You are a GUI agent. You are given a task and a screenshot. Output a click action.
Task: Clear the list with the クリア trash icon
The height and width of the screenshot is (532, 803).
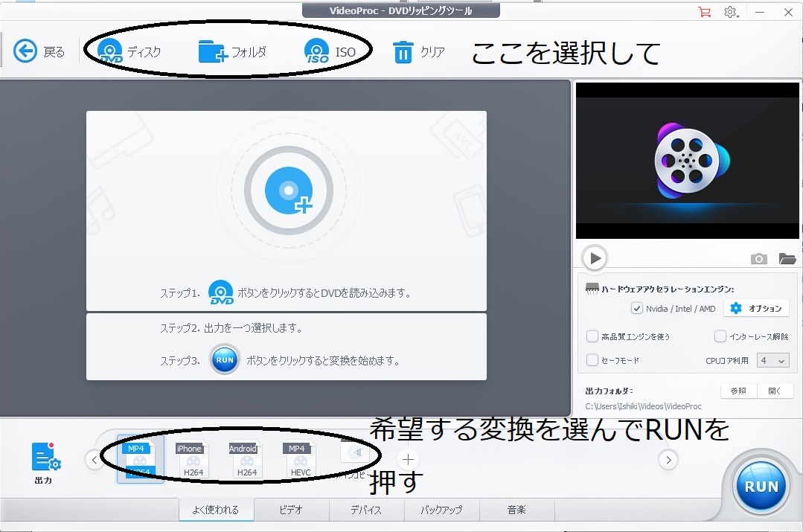point(418,52)
